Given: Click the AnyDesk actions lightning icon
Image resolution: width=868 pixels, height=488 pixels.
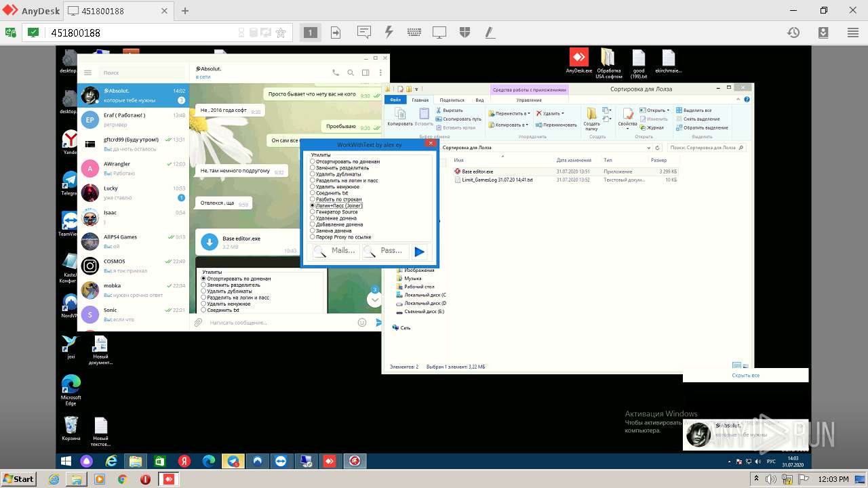Looking at the screenshot, I should click(389, 33).
